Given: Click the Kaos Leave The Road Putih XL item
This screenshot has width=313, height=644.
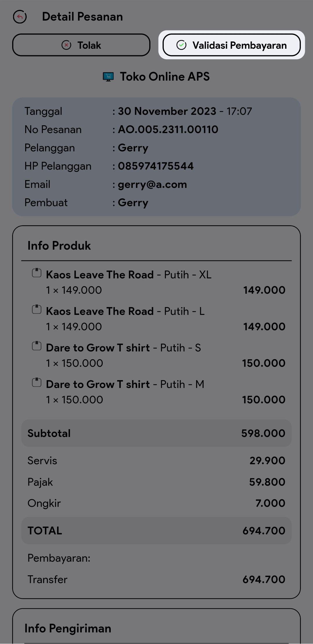Looking at the screenshot, I should [129, 275].
